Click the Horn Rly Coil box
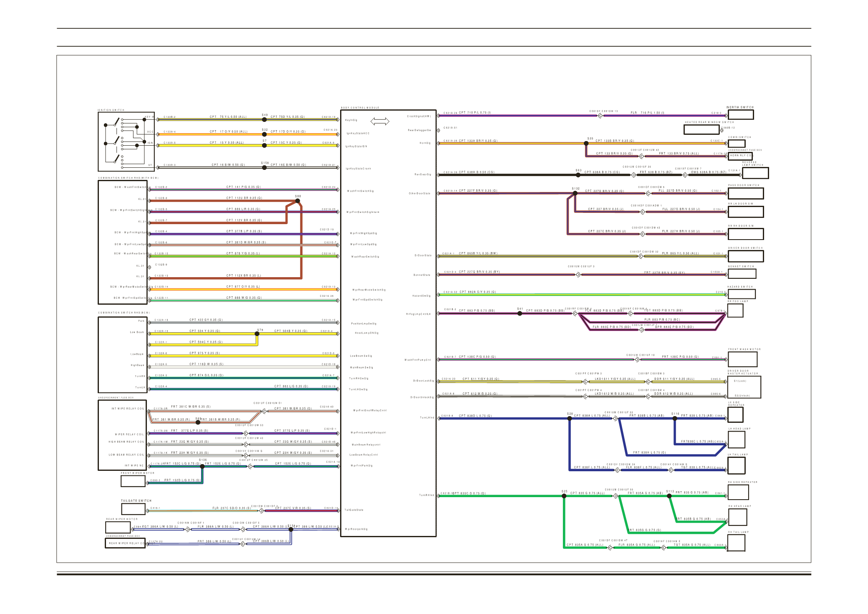868x614 pixels. tap(740, 156)
